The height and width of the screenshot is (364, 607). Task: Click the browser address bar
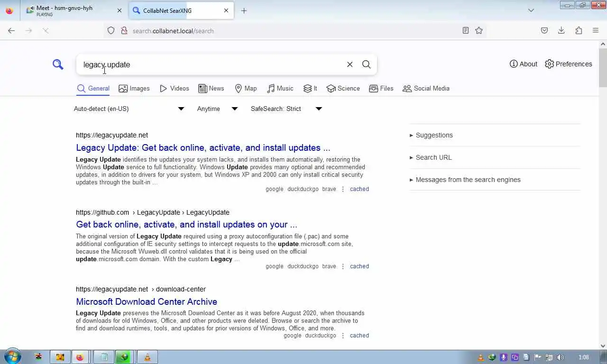pos(294,31)
